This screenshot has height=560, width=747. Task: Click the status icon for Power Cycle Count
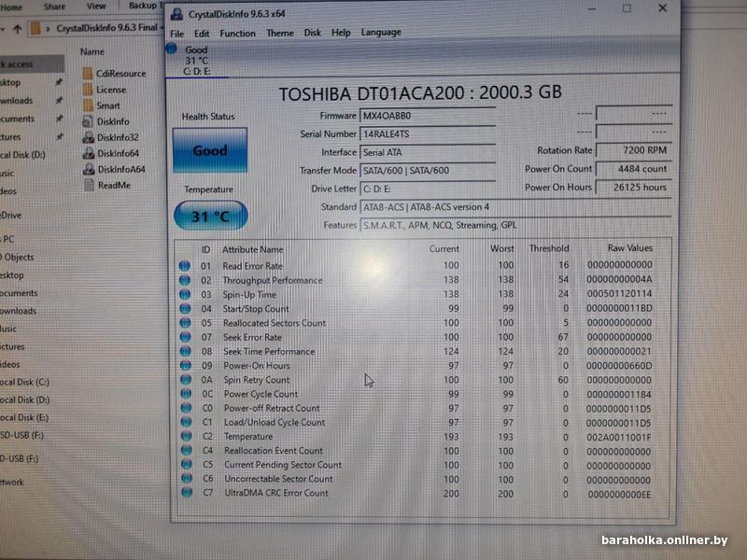(x=186, y=394)
